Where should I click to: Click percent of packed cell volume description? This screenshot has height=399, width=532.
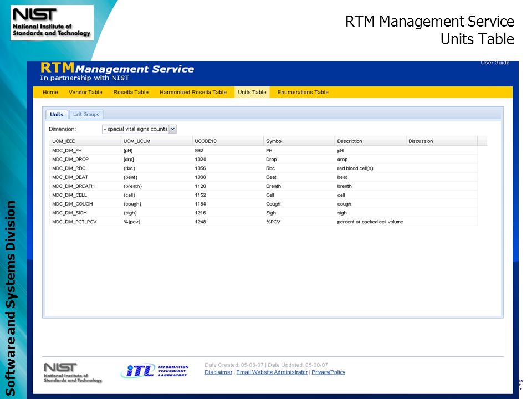370,222
